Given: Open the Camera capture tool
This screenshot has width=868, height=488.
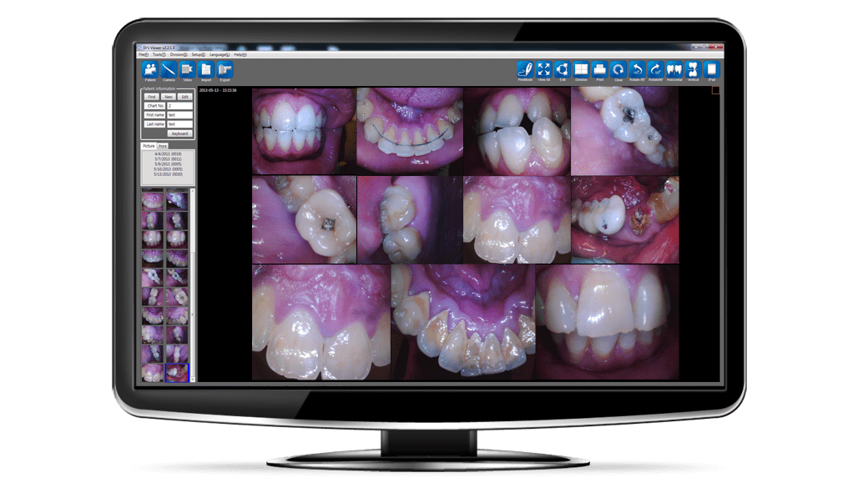Looking at the screenshot, I should point(169,70).
